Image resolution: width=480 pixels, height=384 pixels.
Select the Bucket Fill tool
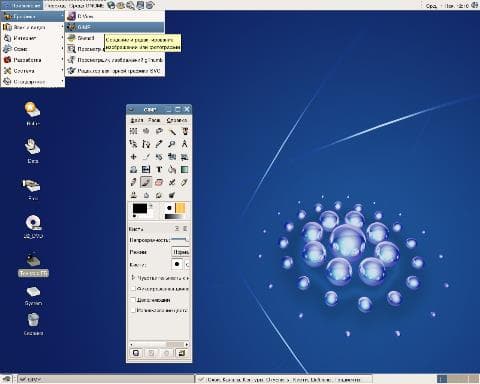pyautogui.click(x=172, y=169)
